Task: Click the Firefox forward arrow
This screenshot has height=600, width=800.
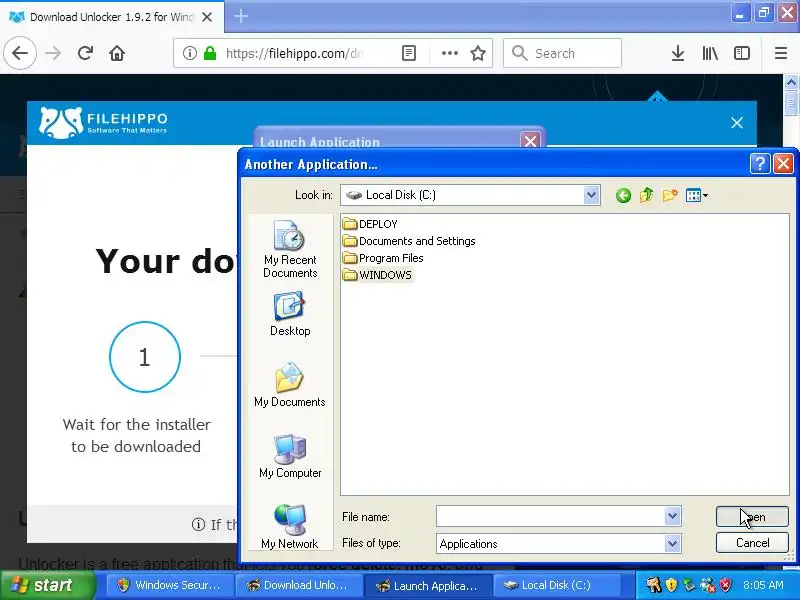Action: (53, 53)
